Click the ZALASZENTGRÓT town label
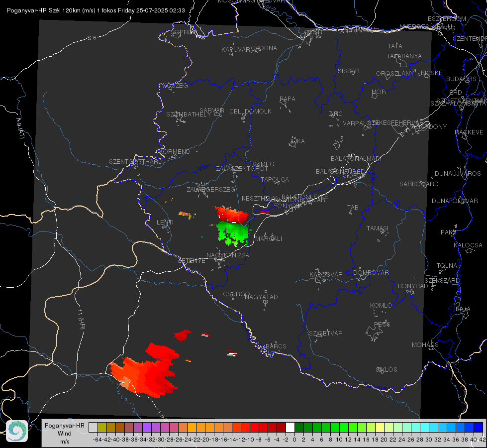 pos(242,169)
